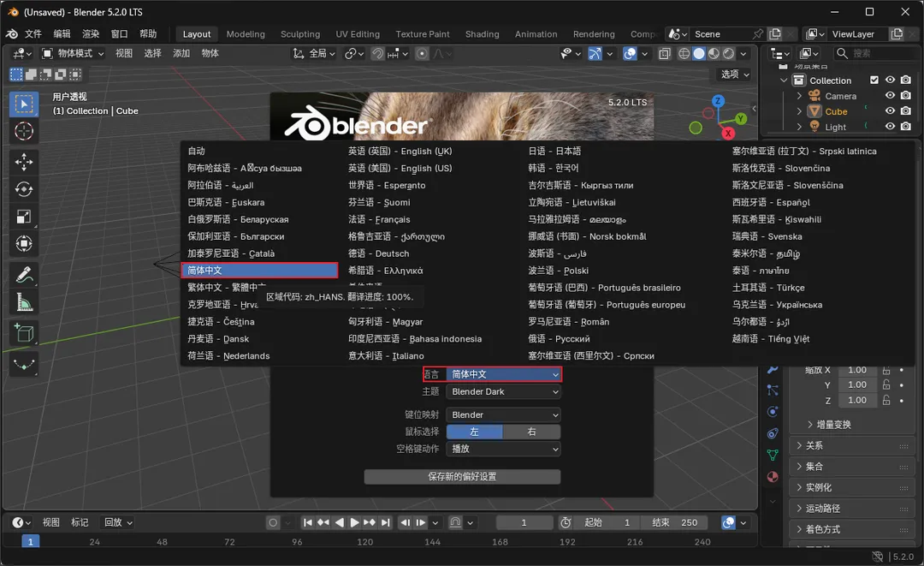
Task: Open the Material properties tab
Action: [x=773, y=477]
